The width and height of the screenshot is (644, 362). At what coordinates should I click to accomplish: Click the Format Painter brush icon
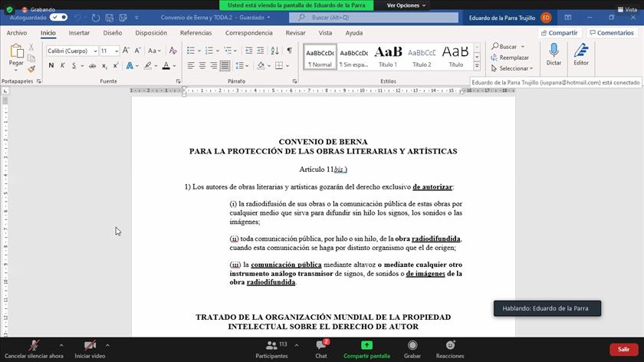[31, 69]
